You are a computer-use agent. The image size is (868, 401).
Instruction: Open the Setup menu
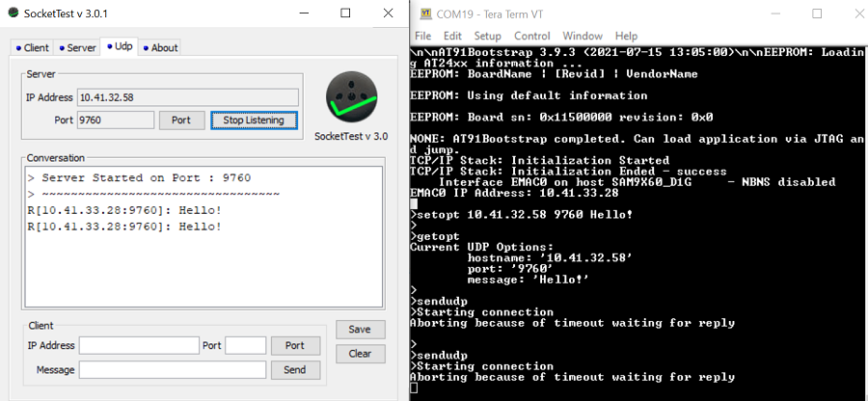point(487,36)
